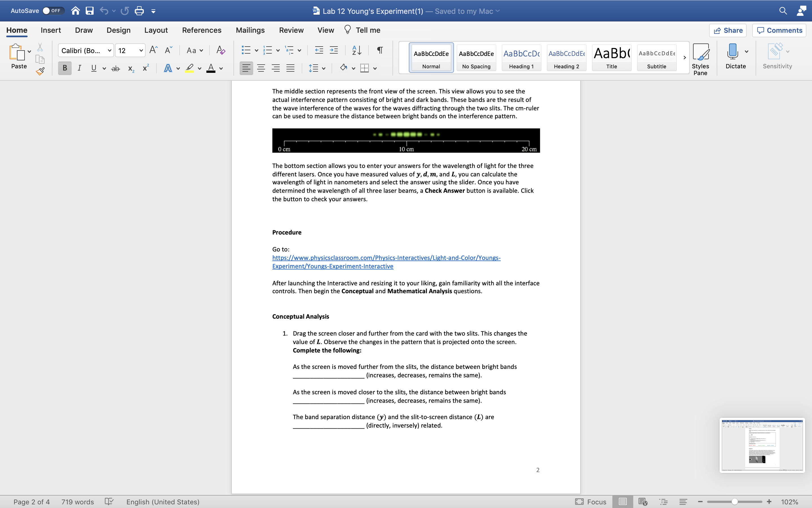Show or hide paragraph marks
Viewport: 812px width, 508px height.
380,50
